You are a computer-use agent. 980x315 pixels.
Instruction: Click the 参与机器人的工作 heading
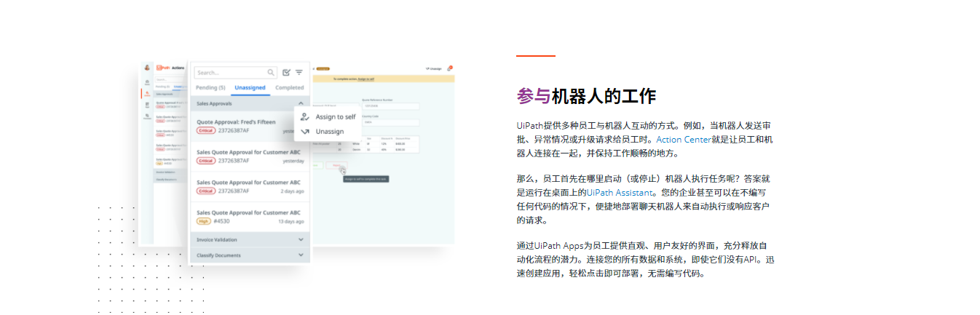point(586,97)
